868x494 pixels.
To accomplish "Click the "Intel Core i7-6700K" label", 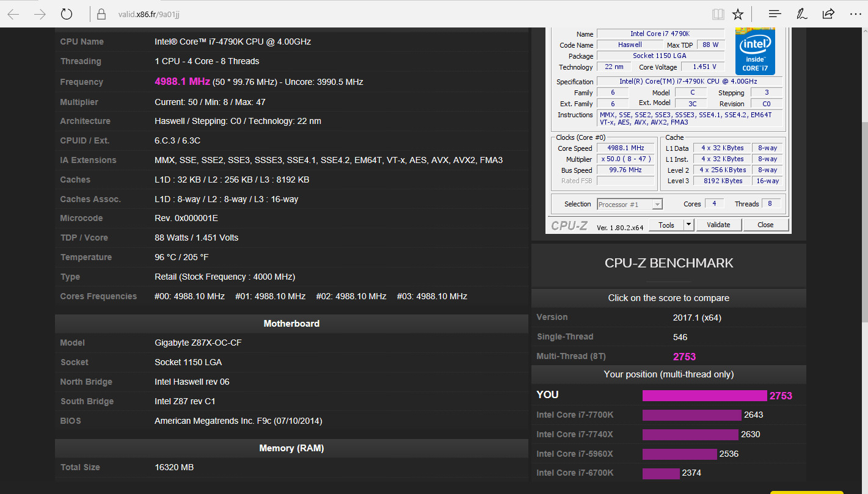I will tap(575, 473).
